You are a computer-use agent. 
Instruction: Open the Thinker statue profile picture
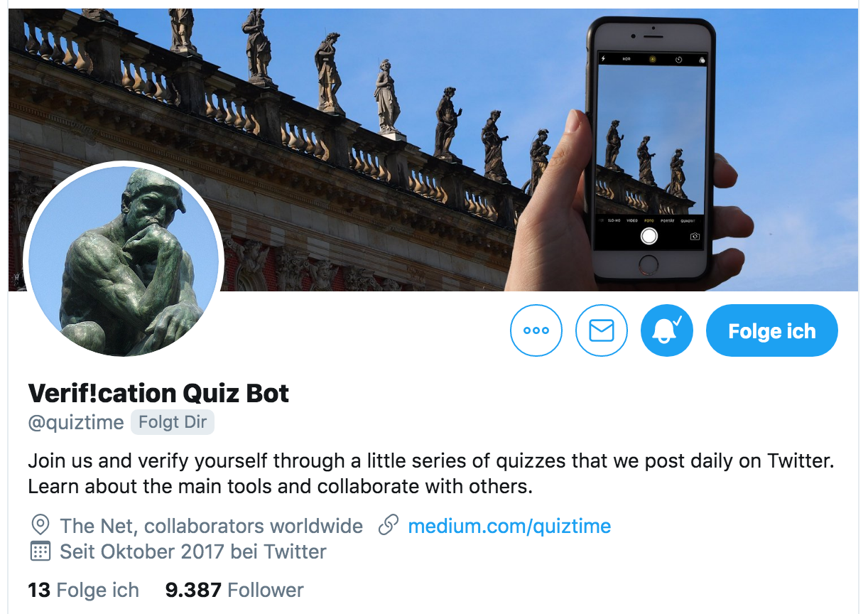pos(124,262)
